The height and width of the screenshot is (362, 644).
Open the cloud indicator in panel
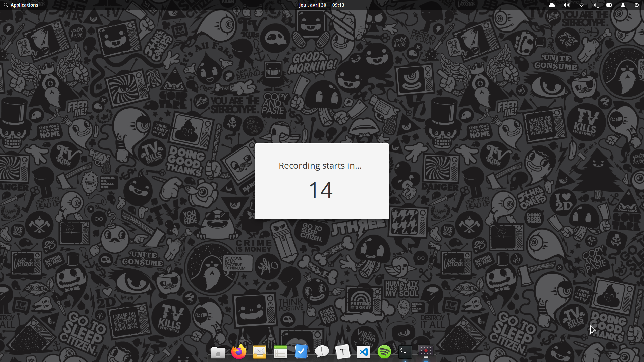(552, 5)
